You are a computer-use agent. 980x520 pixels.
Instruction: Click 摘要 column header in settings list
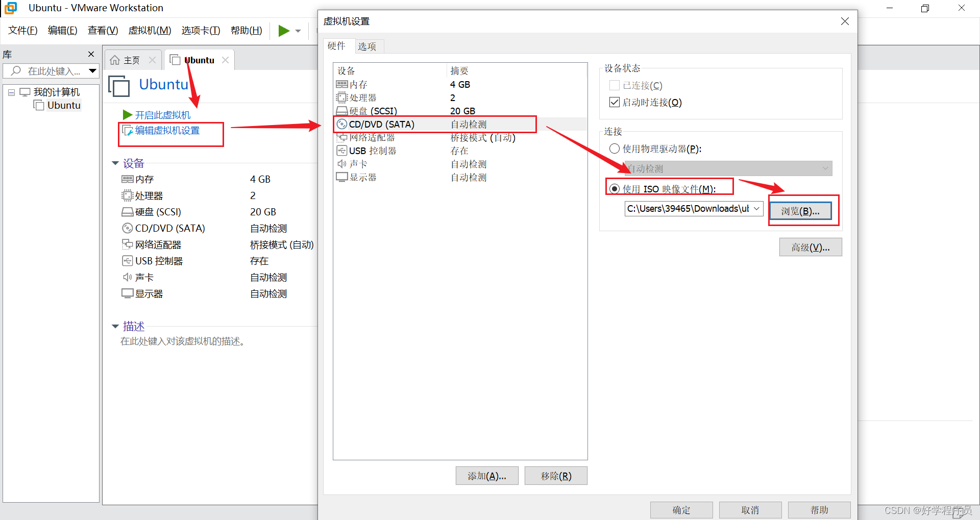point(517,70)
